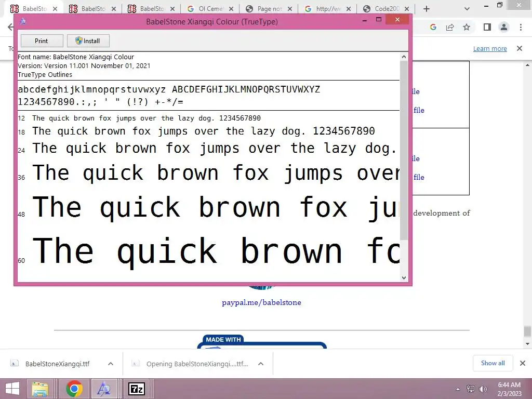Share this page via share icon
The image size is (532, 399).
click(450, 27)
